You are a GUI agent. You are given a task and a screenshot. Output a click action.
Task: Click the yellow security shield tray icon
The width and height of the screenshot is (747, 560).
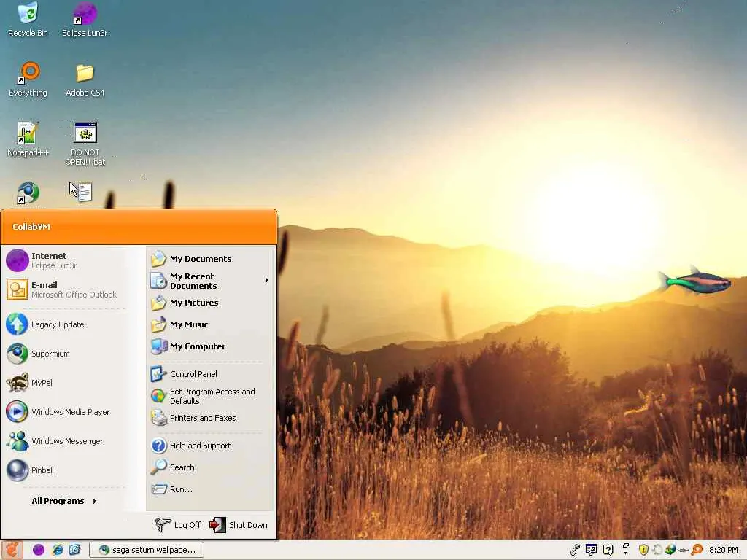point(643,550)
